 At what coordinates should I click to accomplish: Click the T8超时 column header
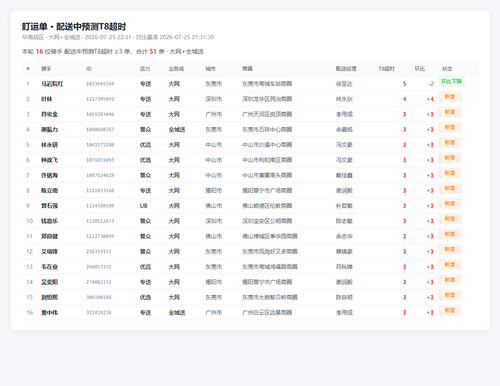386,69
